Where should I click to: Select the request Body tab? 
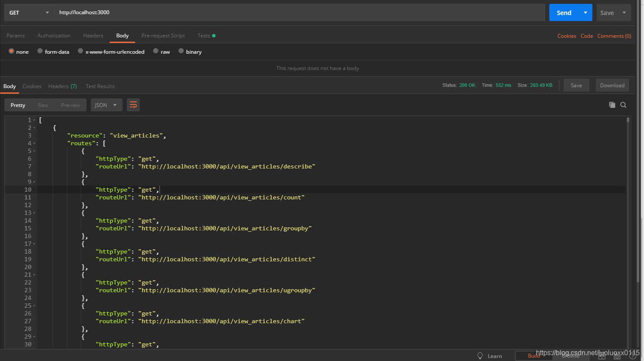(x=122, y=36)
